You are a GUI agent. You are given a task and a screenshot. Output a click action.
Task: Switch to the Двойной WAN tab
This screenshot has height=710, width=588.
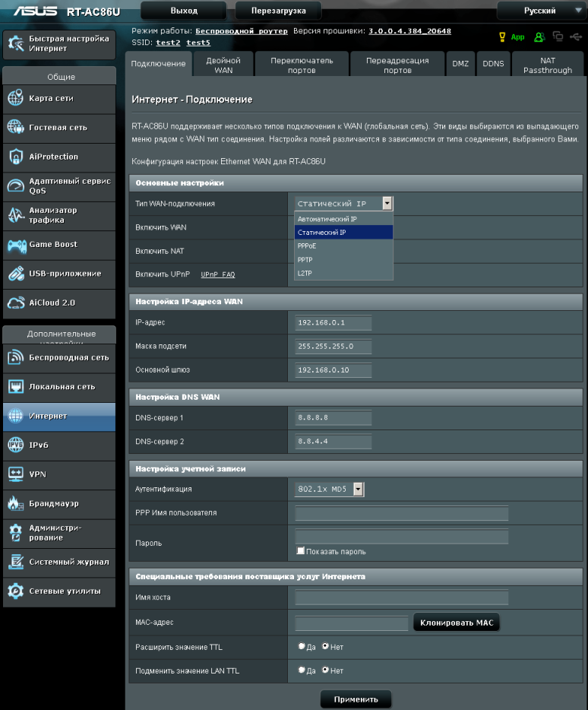pos(223,65)
